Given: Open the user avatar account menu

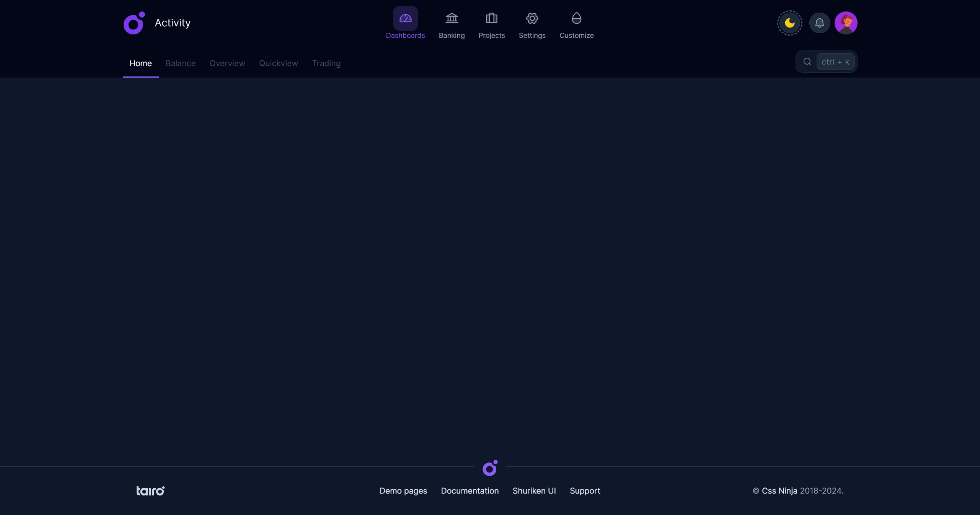Looking at the screenshot, I should click(846, 23).
